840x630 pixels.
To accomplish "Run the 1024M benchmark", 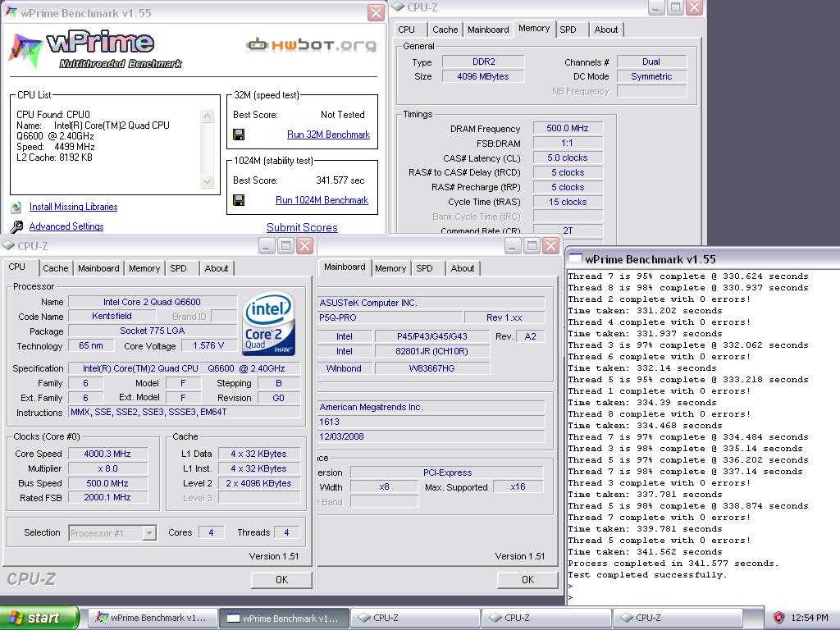I will [x=322, y=200].
